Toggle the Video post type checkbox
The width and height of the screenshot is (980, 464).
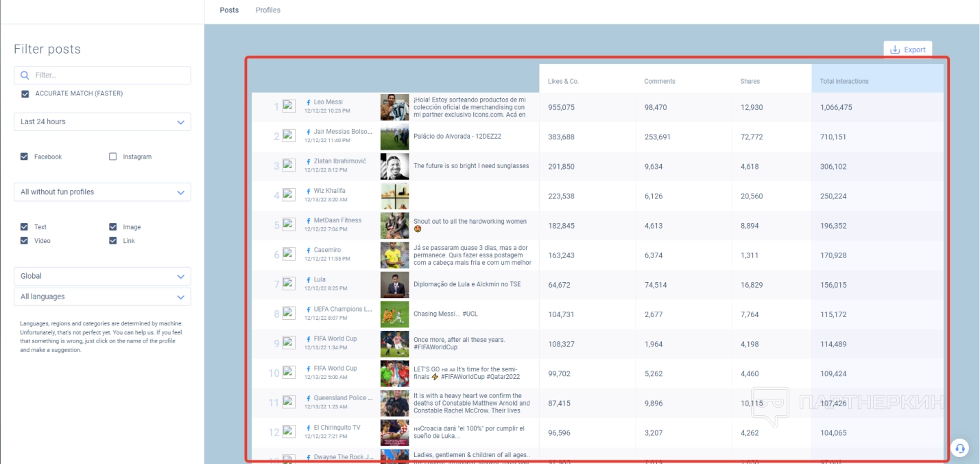(x=25, y=241)
